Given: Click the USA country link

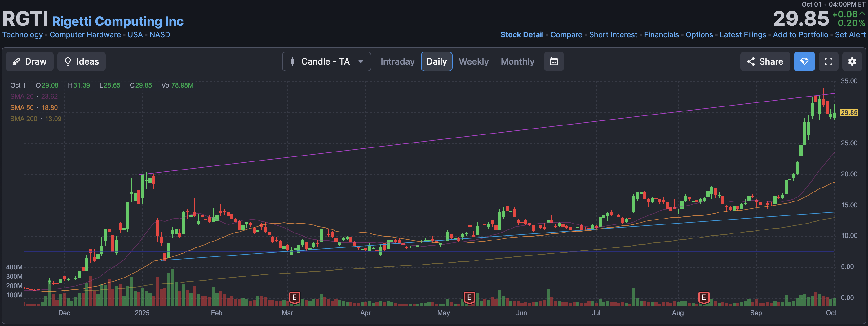Looking at the screenshot, I should (135, 35).
